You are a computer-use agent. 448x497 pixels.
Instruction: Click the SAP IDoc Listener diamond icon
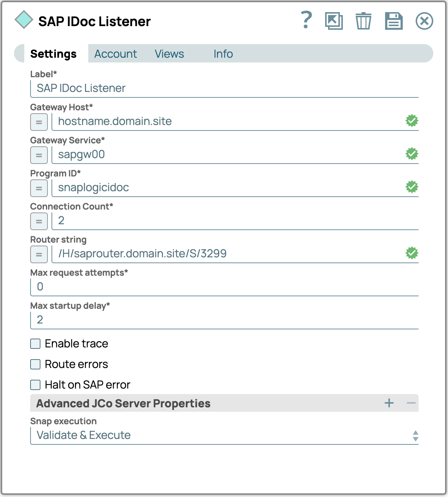[x=24, y=20]
